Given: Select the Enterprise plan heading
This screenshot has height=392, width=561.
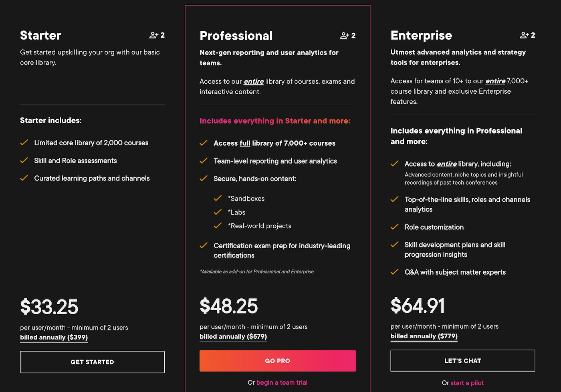Looking at the screenshot, I should 421,35.
